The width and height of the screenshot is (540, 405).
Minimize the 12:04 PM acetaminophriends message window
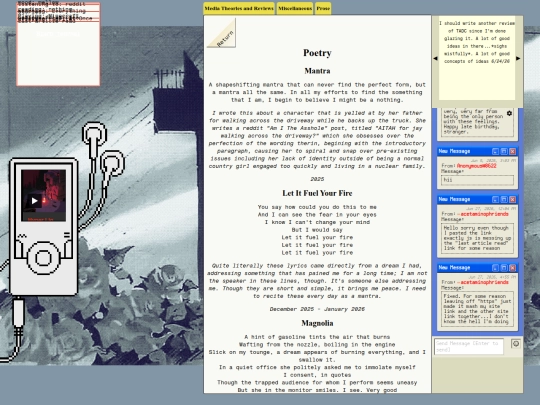click(495, 199)
